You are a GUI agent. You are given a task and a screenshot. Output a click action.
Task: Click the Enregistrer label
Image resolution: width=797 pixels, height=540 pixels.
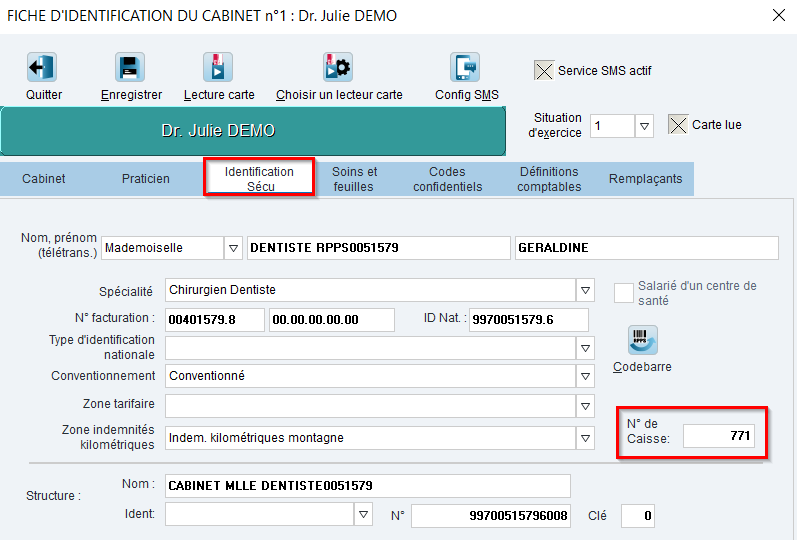tap(131, 95)
